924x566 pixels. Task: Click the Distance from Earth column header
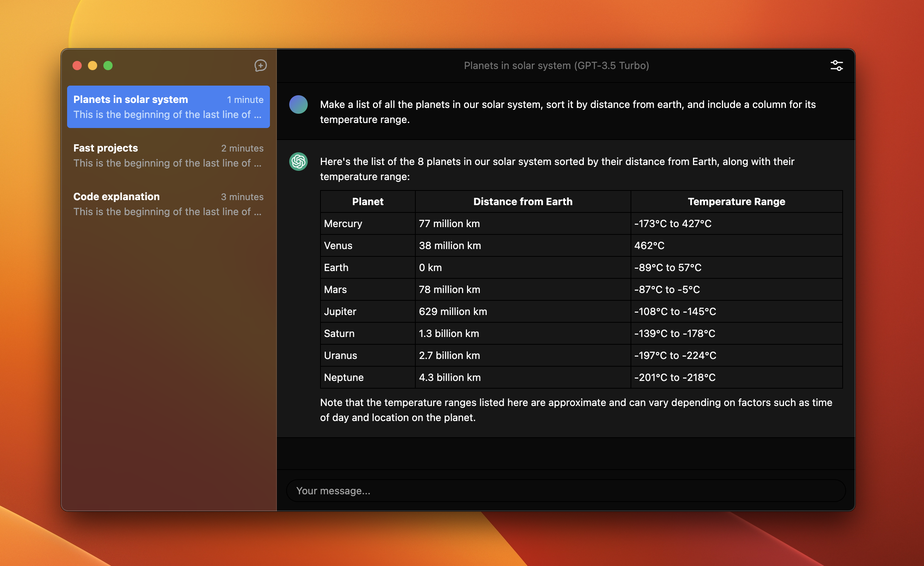[x=523, y=202]
